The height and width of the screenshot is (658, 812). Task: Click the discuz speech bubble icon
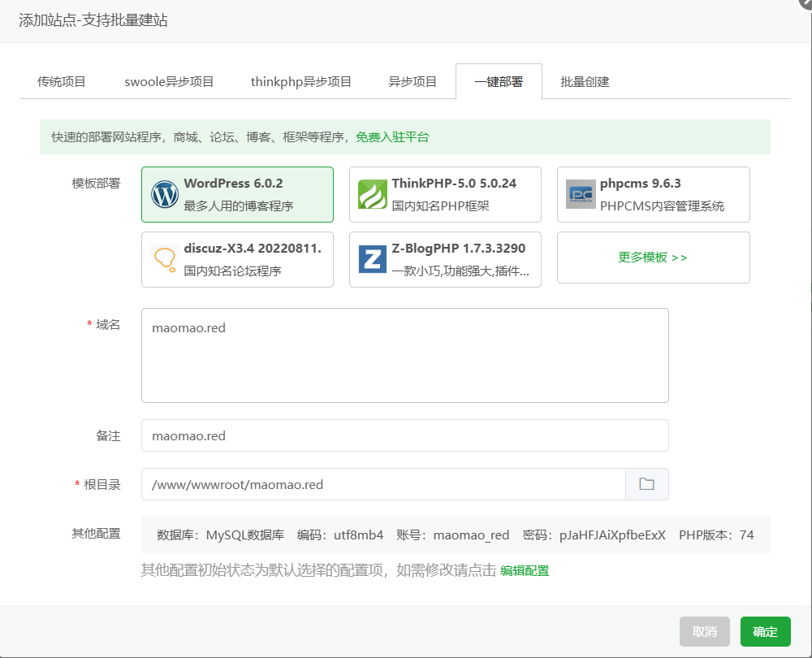(165, 260)
